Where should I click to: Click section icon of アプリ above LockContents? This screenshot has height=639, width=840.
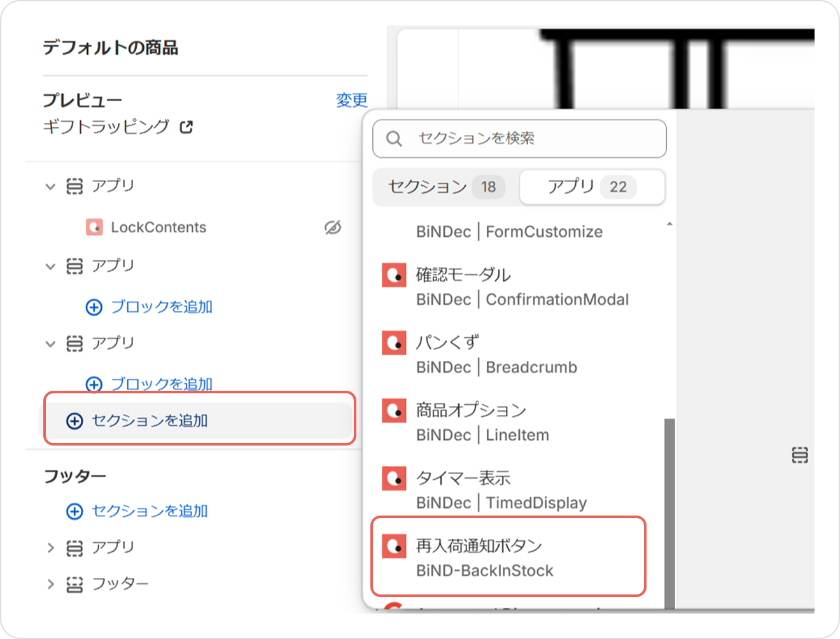[x=74, y=186]
